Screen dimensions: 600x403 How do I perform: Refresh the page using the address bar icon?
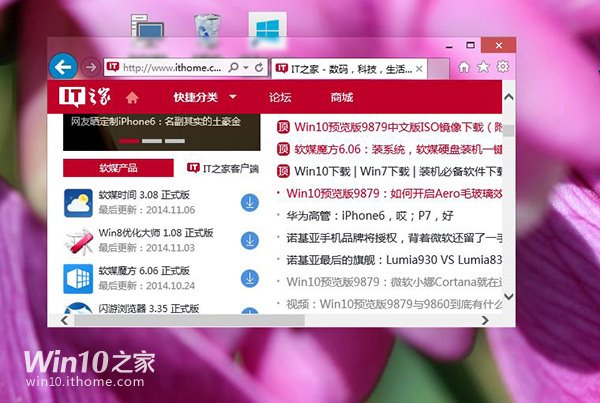[258, 68]
